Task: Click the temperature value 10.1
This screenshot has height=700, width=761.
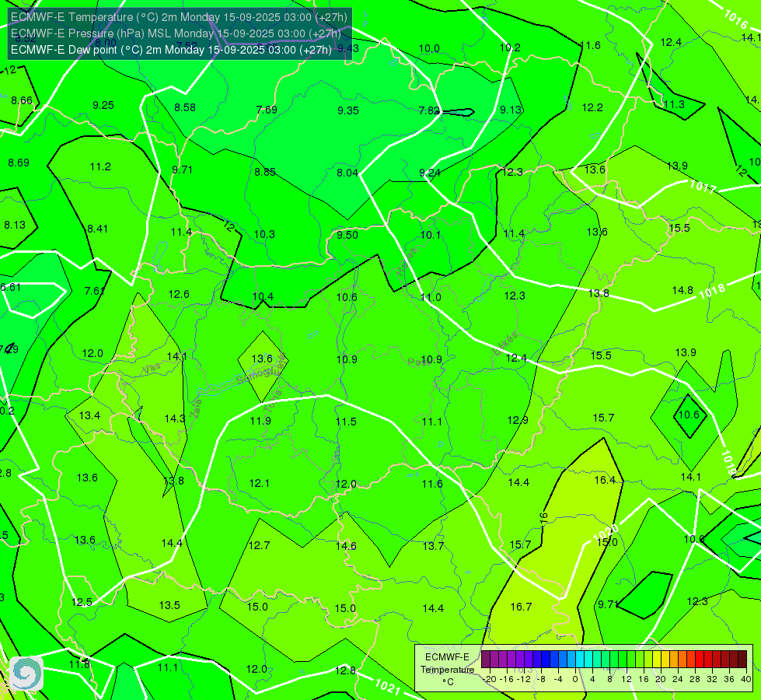Action: pyautogui.click(x=431, y=236)
